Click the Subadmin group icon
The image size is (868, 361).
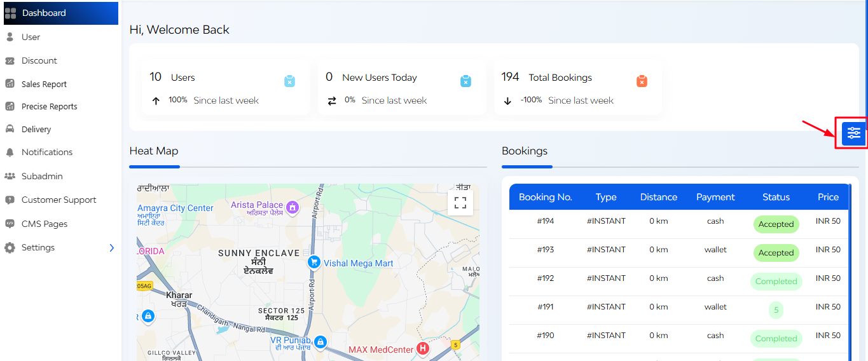(10, 176)
